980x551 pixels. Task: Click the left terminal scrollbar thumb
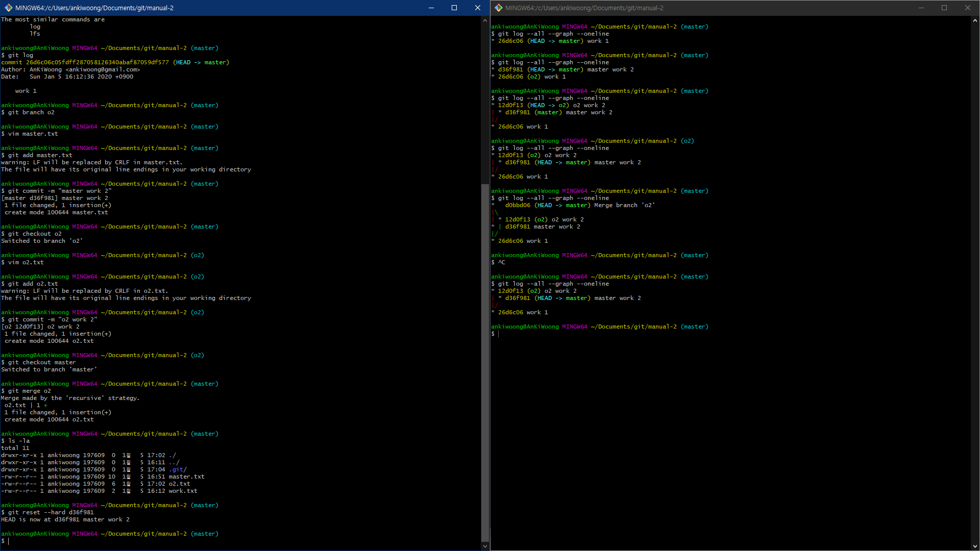[485, 362]
